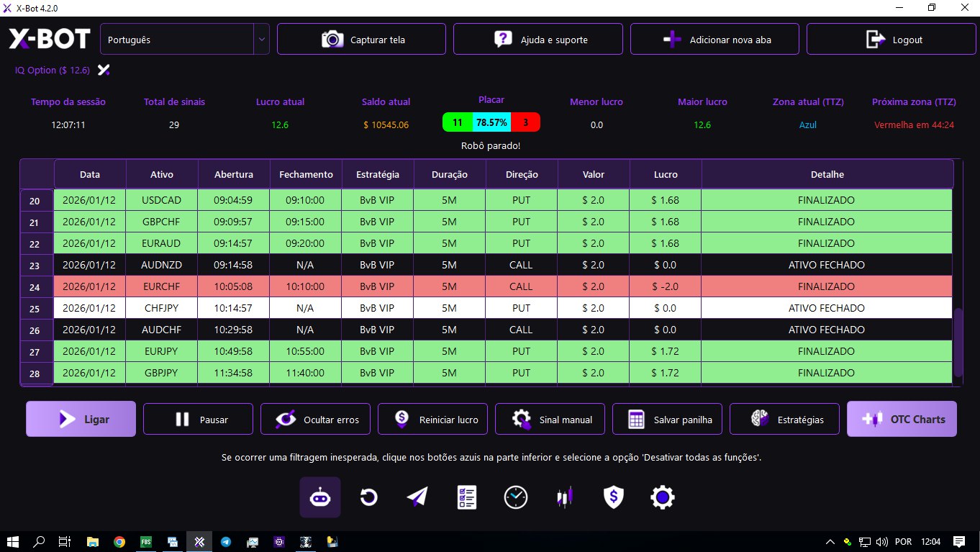Sort the table by Ativo column header
The width and height of the screenshot is (980, 552).
tap(162, 174)
